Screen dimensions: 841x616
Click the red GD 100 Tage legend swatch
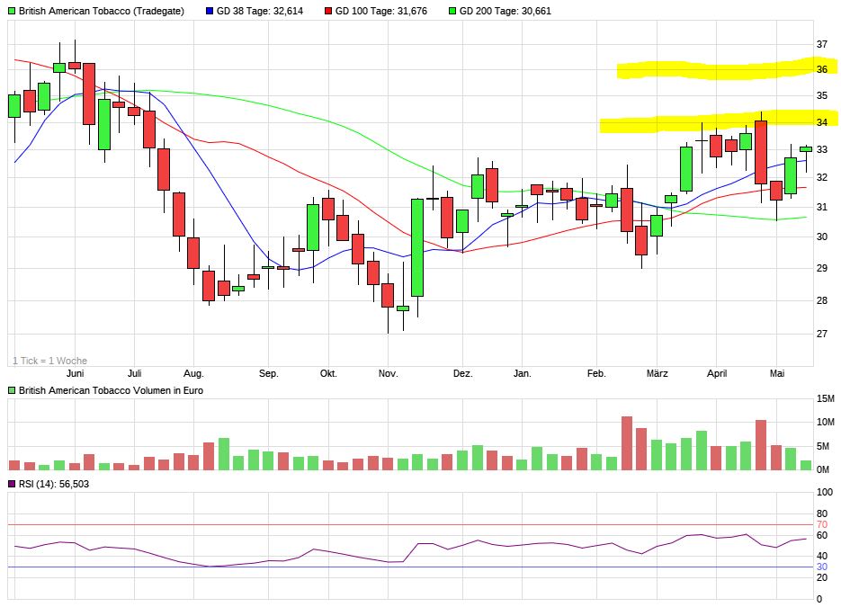pos(328,11)
